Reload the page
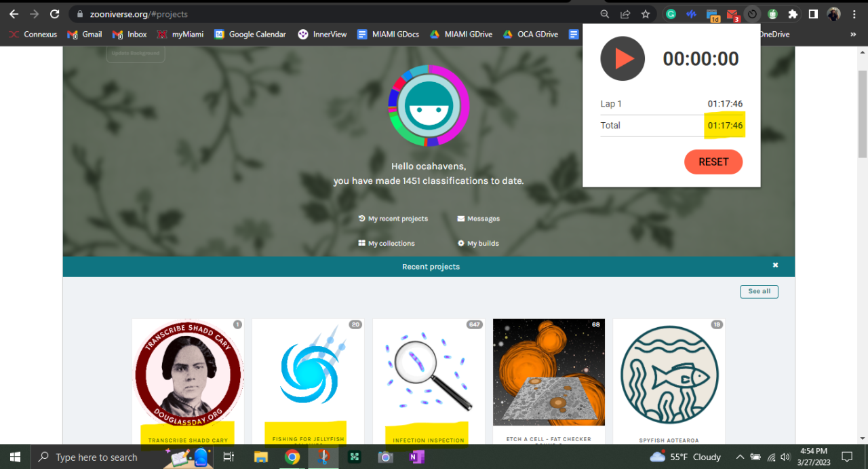868x469 pixels. coord(54,14)
